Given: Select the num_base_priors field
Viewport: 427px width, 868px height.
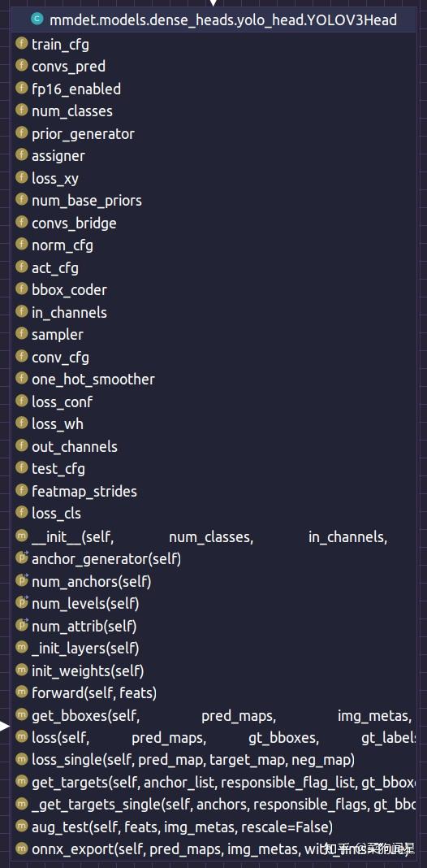Looking at the screenshot, I should [213, 201].
